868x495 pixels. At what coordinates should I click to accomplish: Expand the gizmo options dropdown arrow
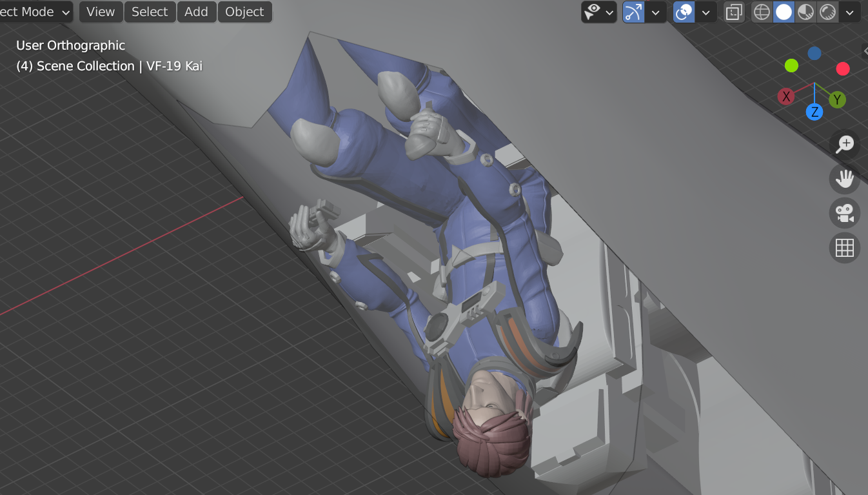(x=656, y=12)
